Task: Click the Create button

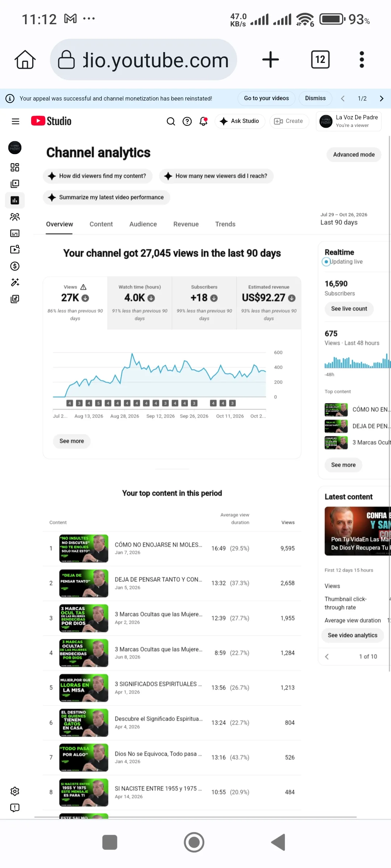Action: tap(289, 121)
